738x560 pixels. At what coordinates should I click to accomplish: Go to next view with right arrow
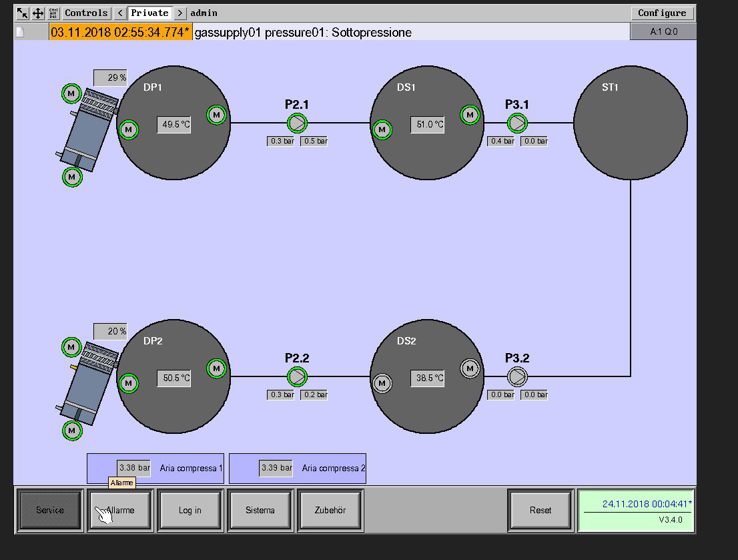[179, 13]
